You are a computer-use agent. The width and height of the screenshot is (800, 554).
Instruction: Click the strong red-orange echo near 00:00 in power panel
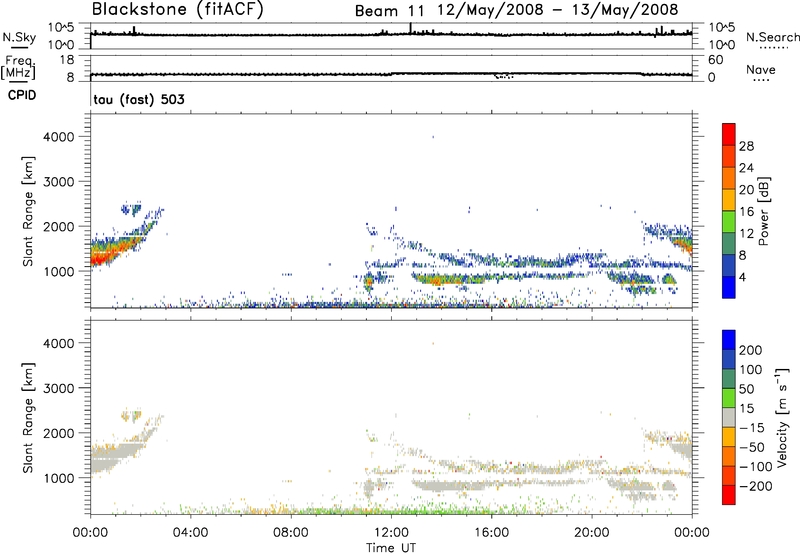pos(102,255)
